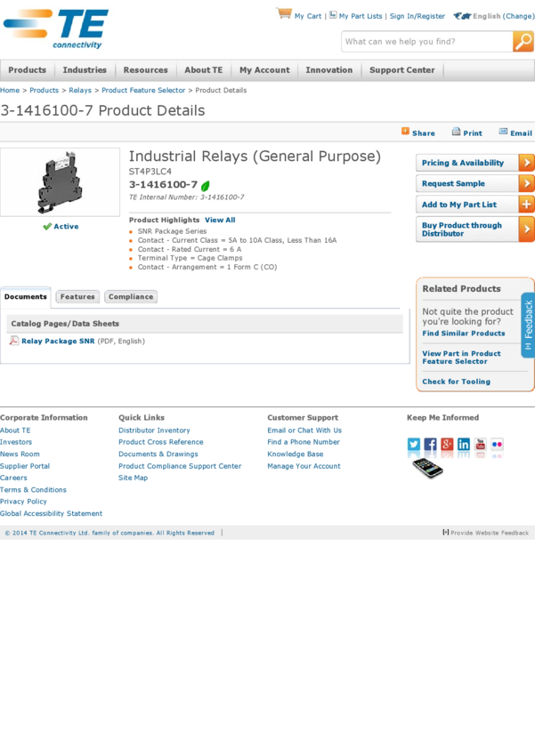535x756 pixels.
Task: Click the arrow on Buy Product through Distributor
Action: [x=526, y=229]
